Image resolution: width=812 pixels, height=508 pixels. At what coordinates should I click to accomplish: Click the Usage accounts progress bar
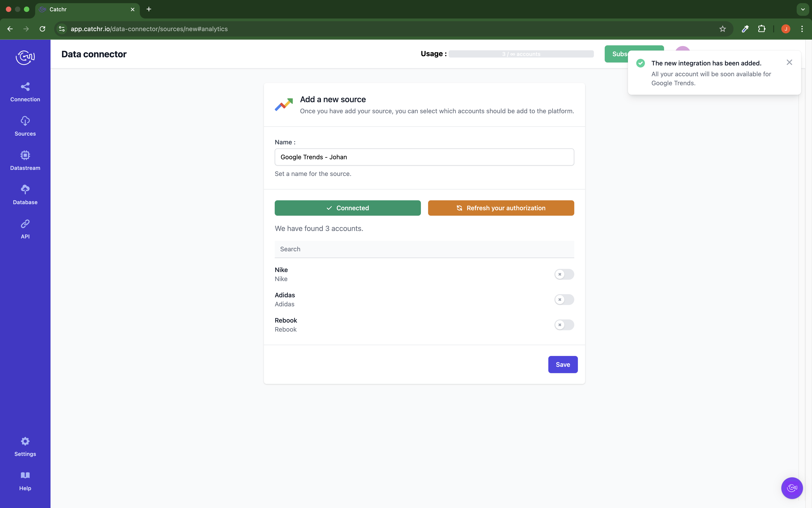tap(521, 54)
